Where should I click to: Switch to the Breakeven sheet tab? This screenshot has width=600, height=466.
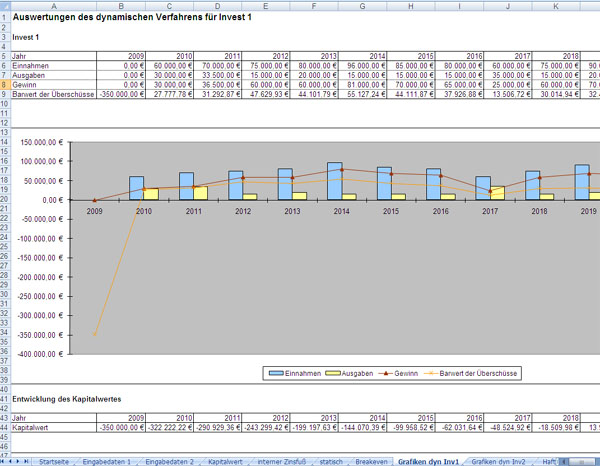(371, 462)
